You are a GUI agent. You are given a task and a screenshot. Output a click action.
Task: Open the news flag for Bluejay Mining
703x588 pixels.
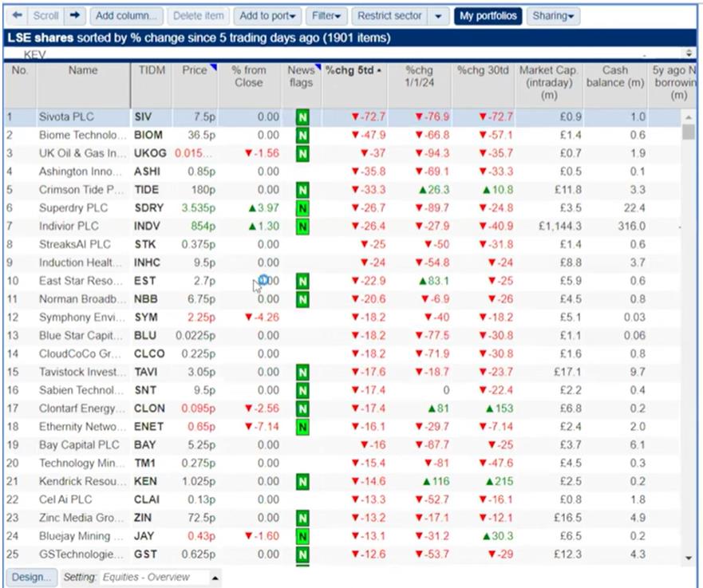click(x=302, y=536)
